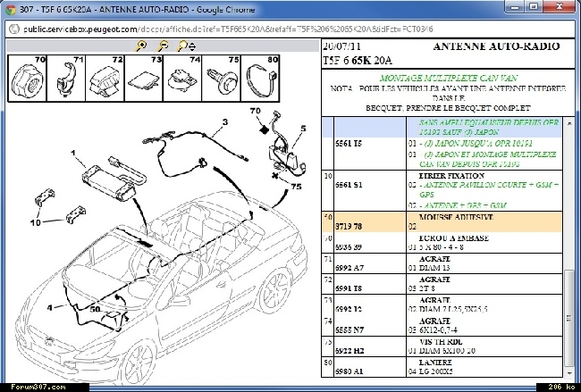
Task: Close the Chrome window
Action: click(x=560, y=6)
